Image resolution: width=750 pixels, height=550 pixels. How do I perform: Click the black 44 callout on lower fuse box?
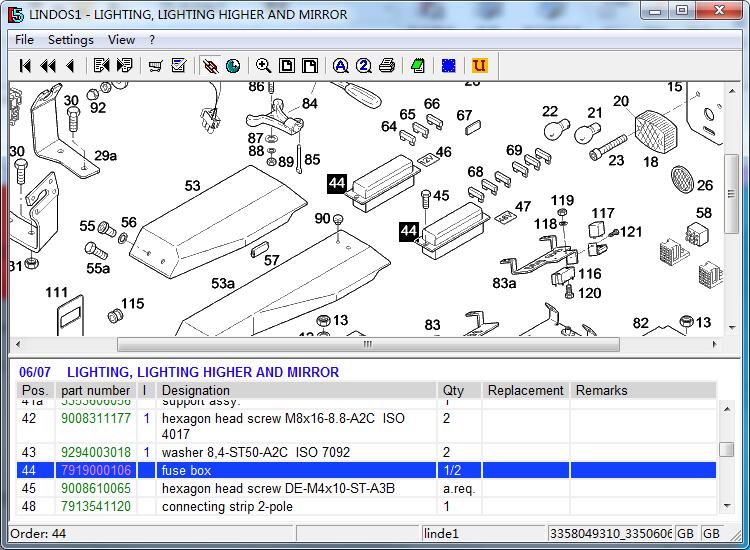tap(409, 231)
